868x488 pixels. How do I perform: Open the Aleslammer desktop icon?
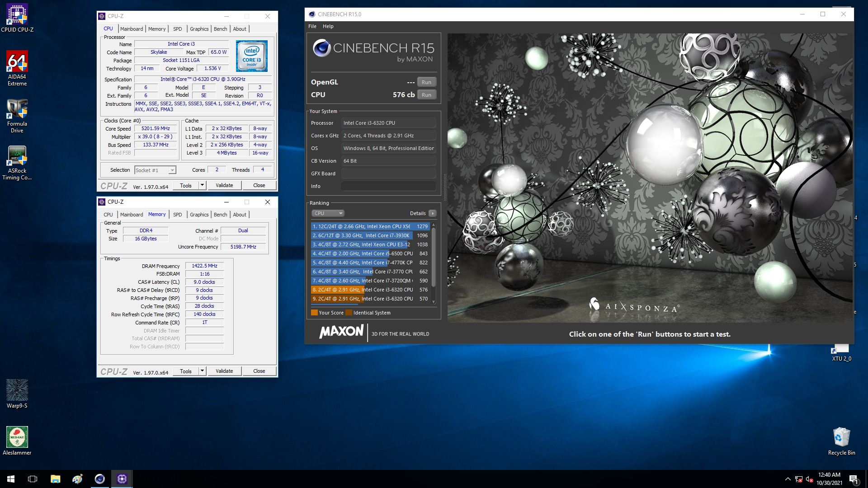tap(17, 441)
